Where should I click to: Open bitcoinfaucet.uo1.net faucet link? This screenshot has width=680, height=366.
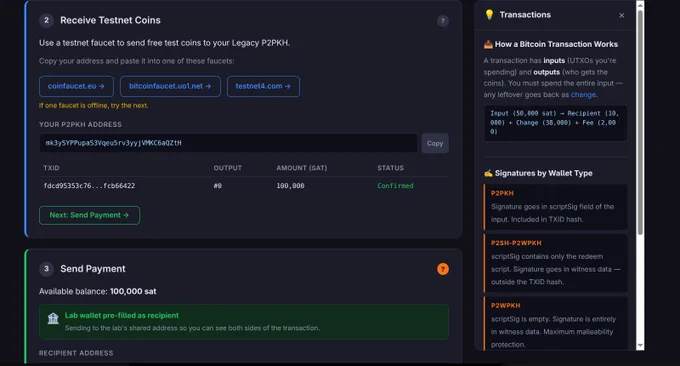point(170,86)
